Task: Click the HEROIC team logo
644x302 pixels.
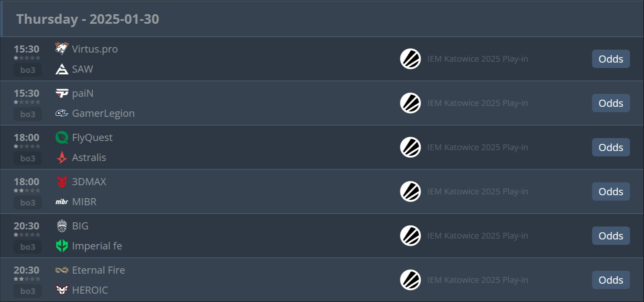Action: pyautogui.click(x=62, y=290)
